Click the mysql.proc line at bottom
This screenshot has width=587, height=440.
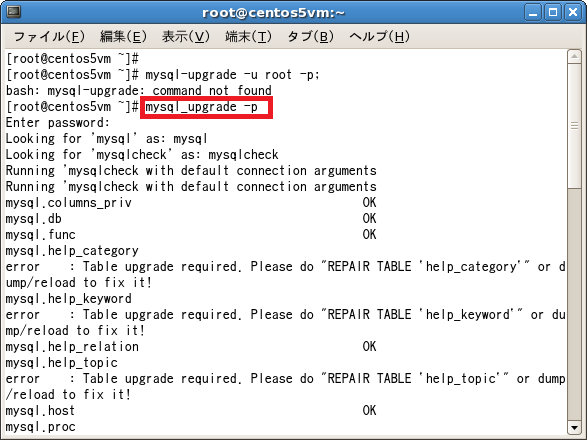click(x=40, y=427)
